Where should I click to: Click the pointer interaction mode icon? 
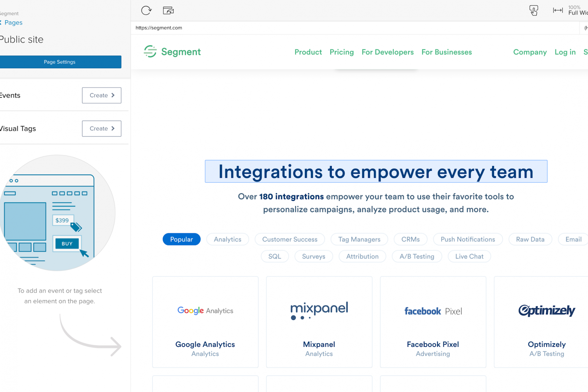point(534,10)
